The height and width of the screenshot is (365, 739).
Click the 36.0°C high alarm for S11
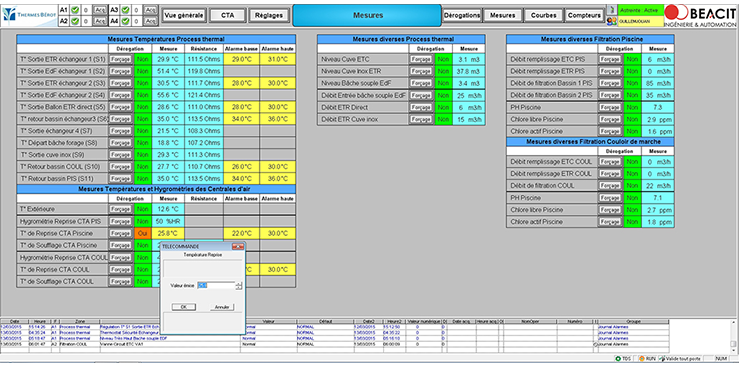click(x=278, y=179)
